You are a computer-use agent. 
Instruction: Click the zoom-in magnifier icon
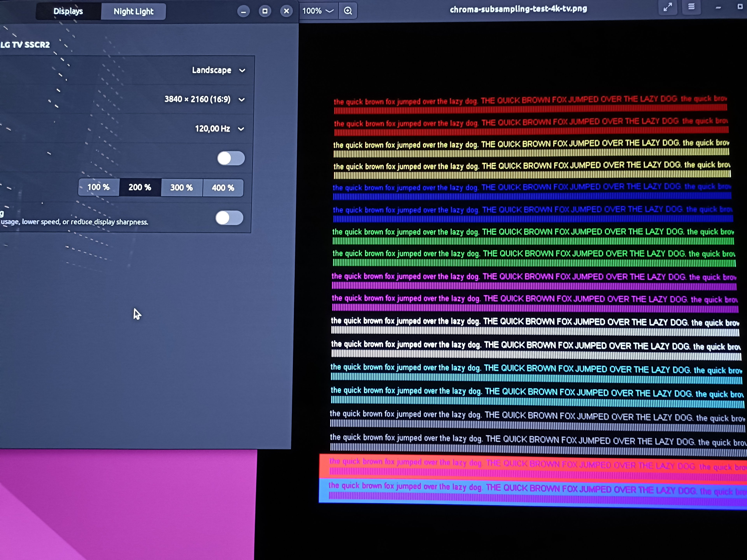(x=348, y=11)
